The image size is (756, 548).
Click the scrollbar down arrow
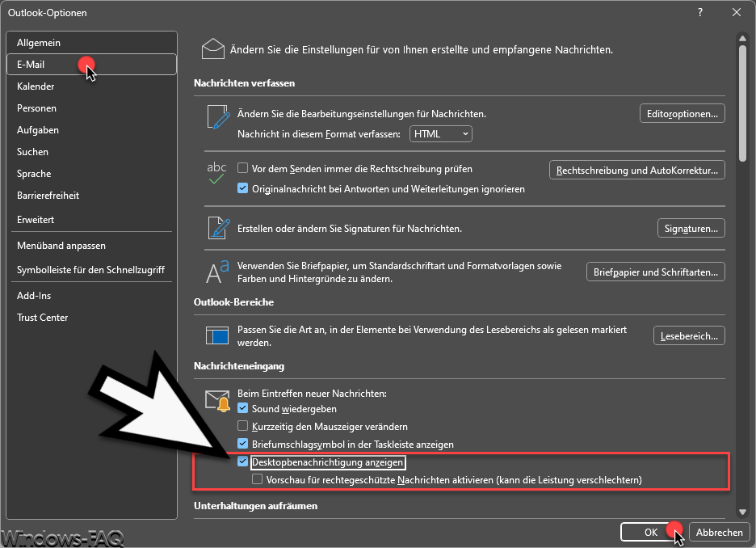(742, 512)
